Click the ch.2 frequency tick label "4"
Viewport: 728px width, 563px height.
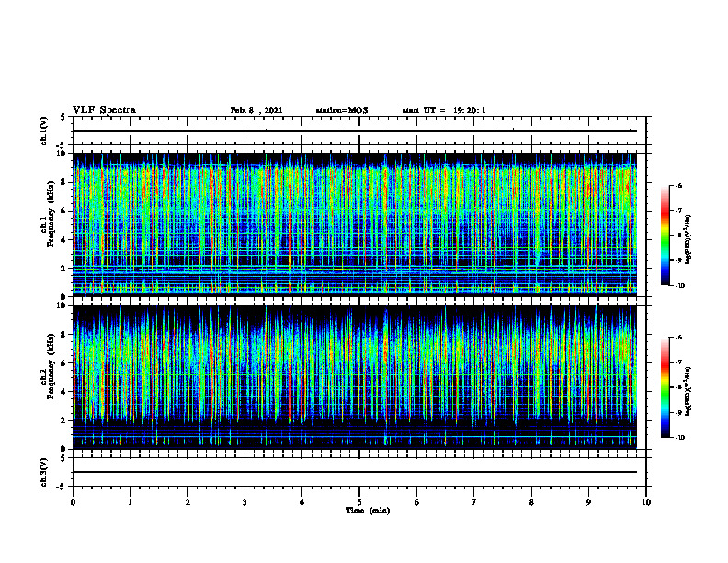coord(63,393)
